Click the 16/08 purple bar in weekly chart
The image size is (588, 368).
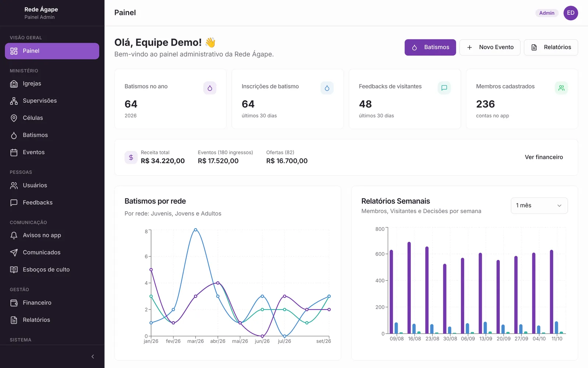click(x=409, y=288)
